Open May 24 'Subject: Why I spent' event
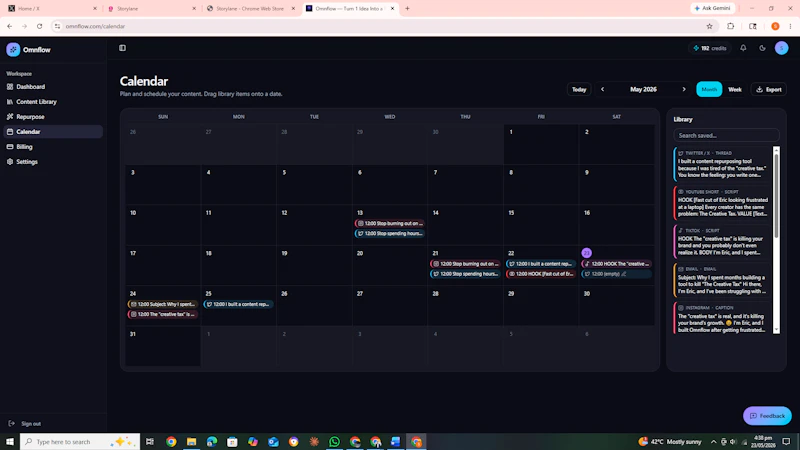Image resolution: width=800 pixels, height=450 pixels. click(163, 304)
